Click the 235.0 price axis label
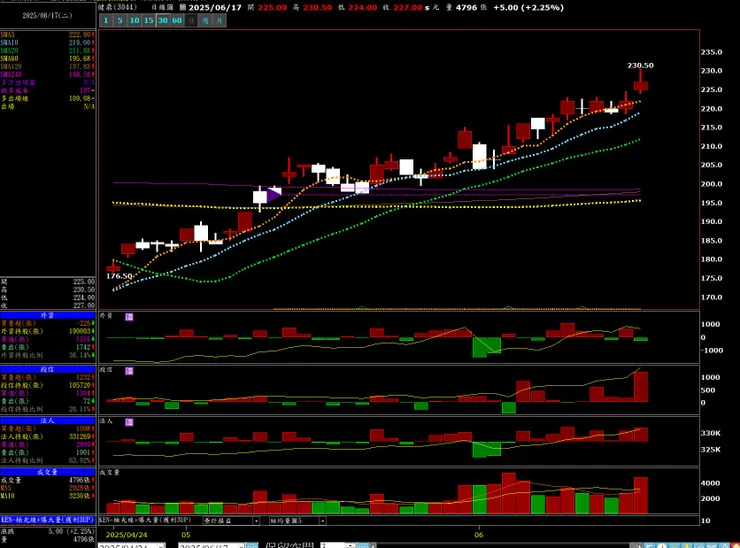The image size is (740, 548). (x=711, y=52)
